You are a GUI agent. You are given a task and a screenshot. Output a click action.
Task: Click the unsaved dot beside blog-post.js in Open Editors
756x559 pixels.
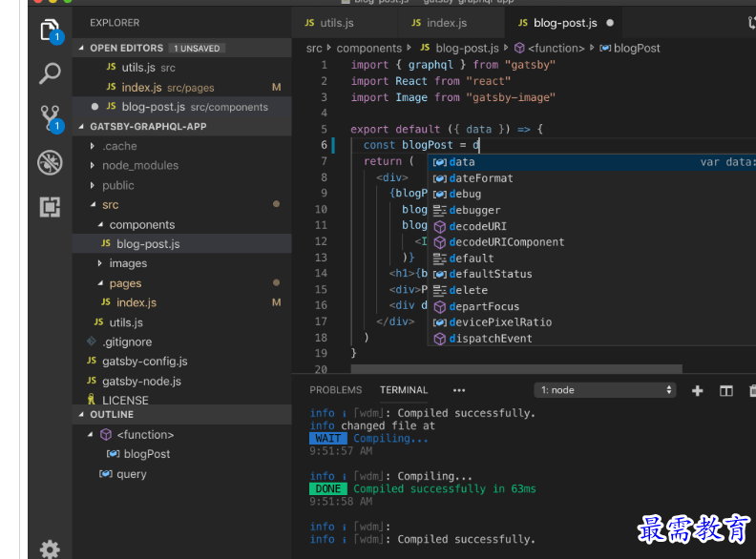[95, 107]
